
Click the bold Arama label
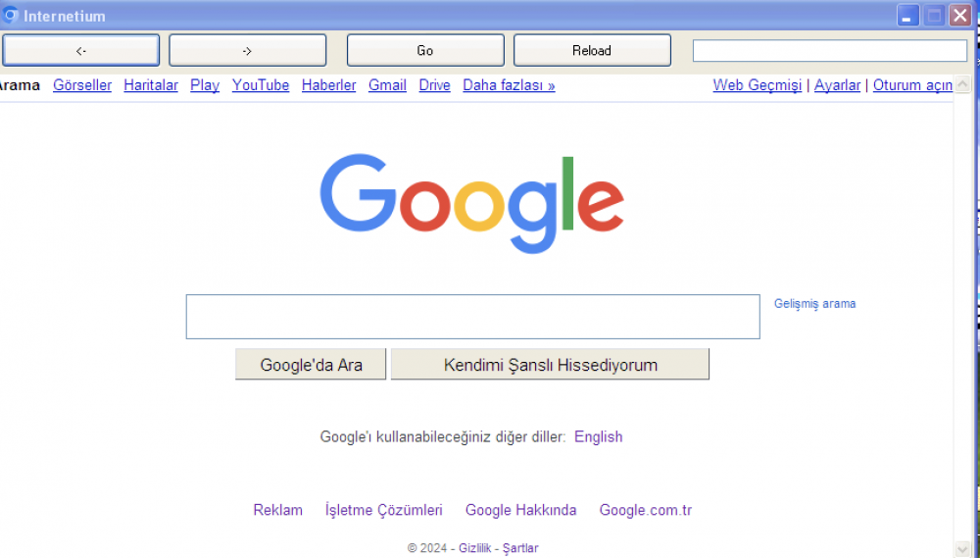pos(20,85)
